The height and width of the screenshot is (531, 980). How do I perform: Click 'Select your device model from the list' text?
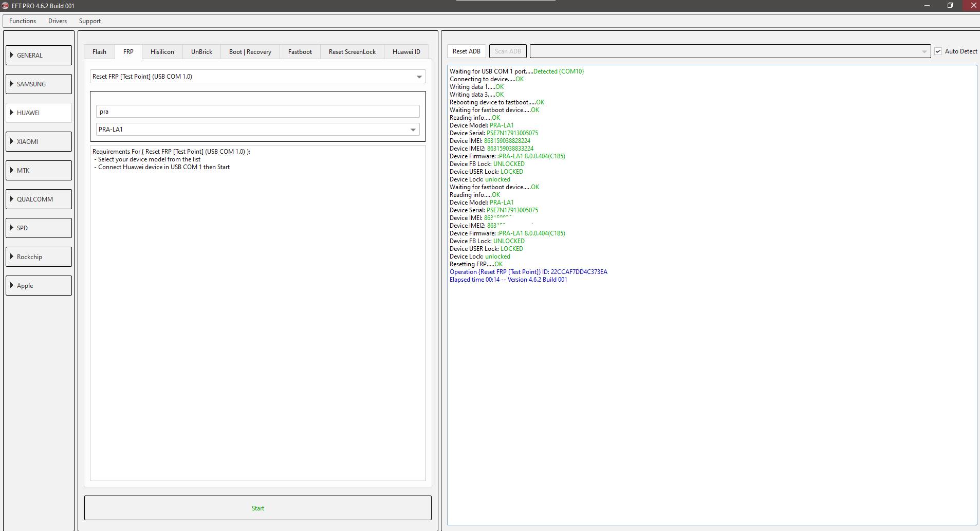pos(149,159)
